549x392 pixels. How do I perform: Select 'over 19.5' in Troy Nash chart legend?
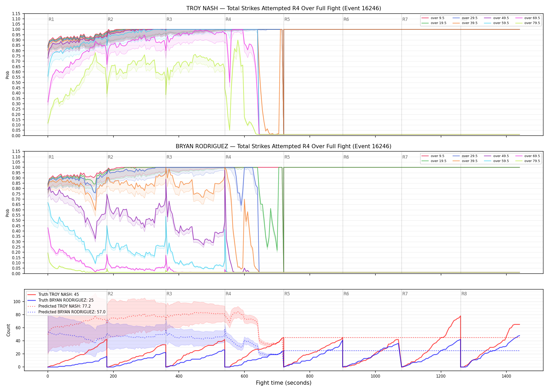[434, 23]
